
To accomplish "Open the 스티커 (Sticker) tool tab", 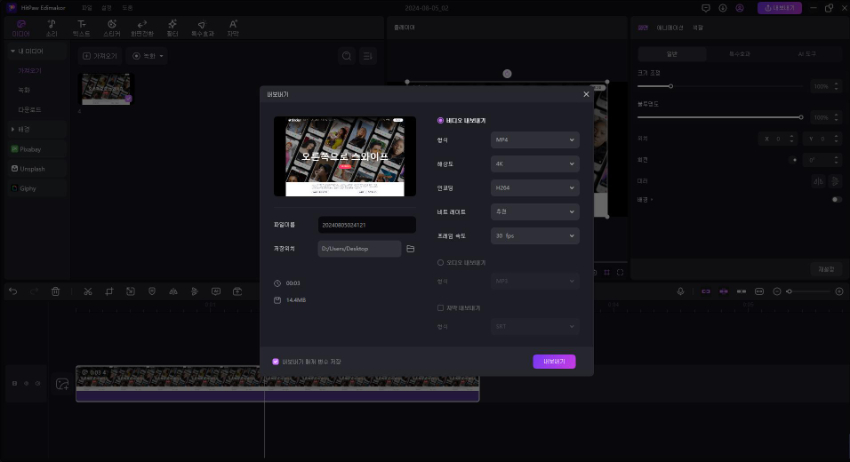I will [111, 26].
